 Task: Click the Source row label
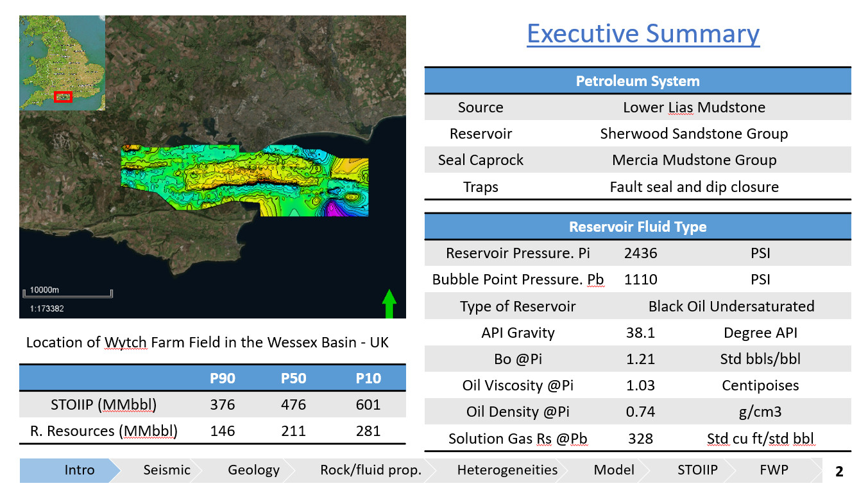pyautogui.click(x=481, y=107)
